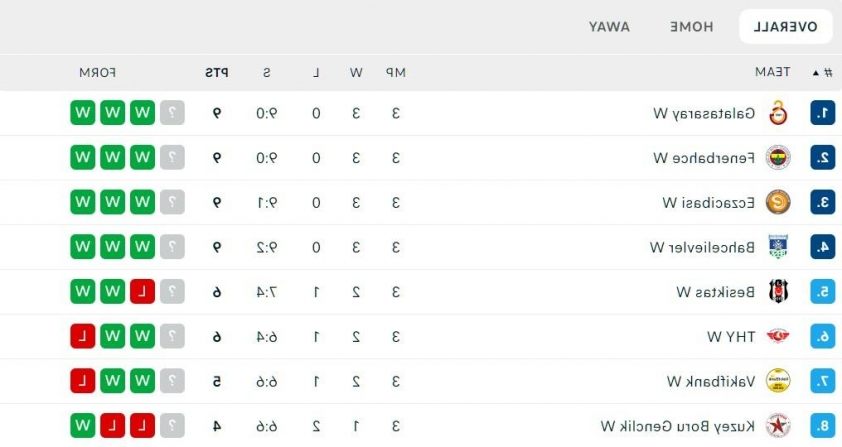Click the Kuzey Boru Genclik W logo
This screenshot has height=447, width=842.
(778, 426)
